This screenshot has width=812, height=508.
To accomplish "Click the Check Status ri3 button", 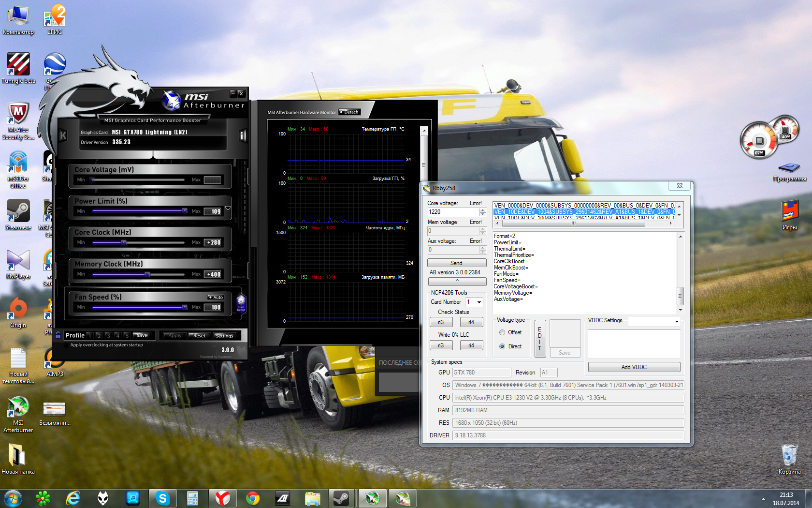I will tap(441, 322).
